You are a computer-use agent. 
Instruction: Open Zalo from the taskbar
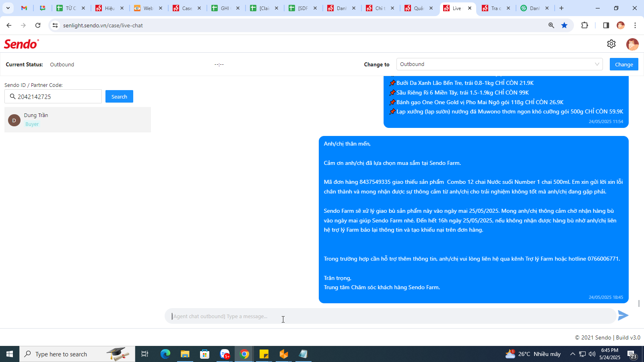click(225, 354)
